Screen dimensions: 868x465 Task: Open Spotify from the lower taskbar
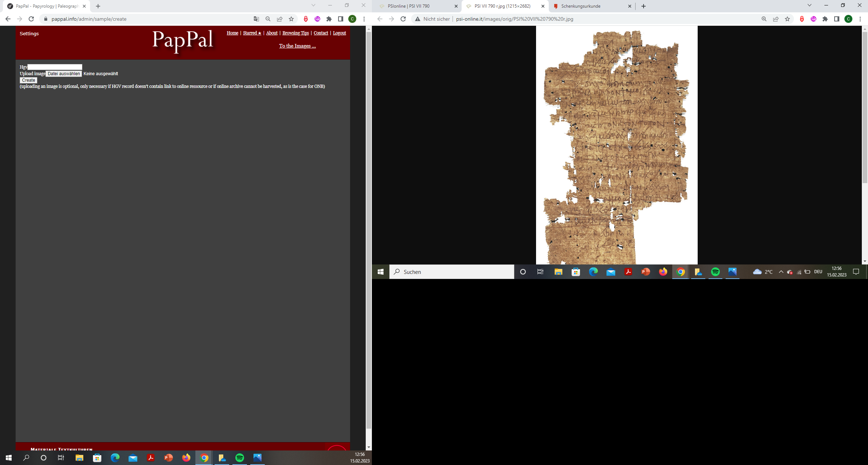240,458
